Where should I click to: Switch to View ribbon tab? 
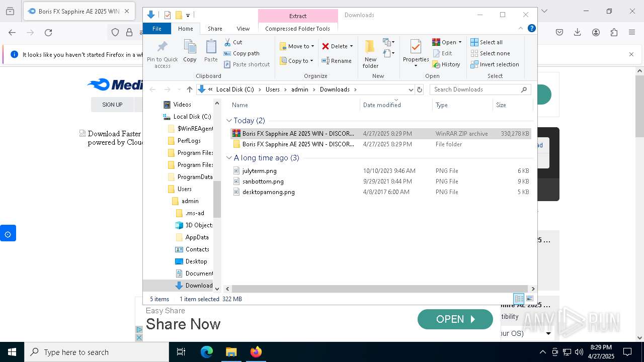click(x=243, y=29)
